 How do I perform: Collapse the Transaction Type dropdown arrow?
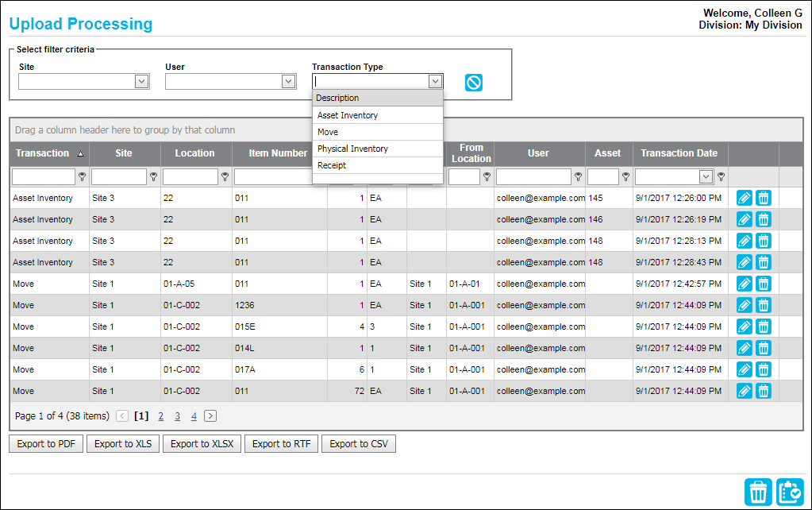435,81
